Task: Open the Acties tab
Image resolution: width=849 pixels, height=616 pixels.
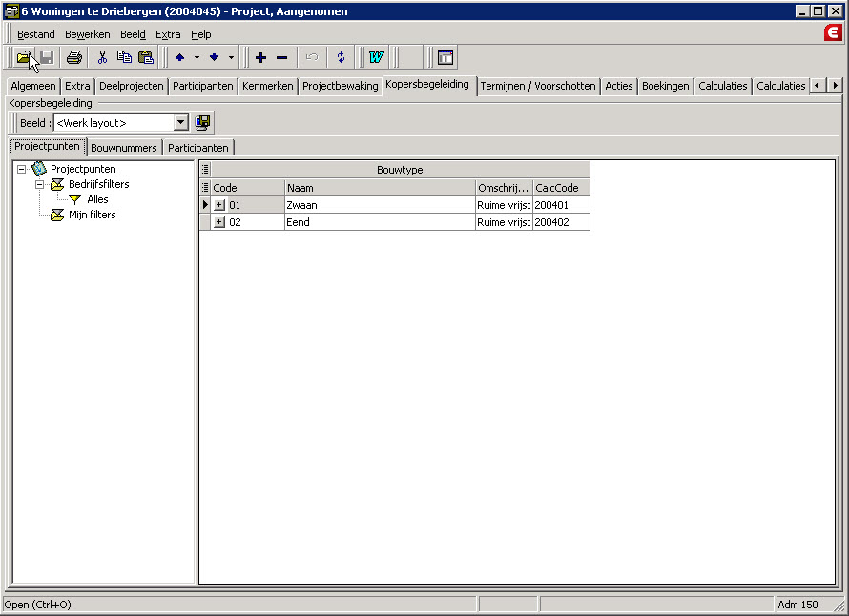Action: (619, 86)
